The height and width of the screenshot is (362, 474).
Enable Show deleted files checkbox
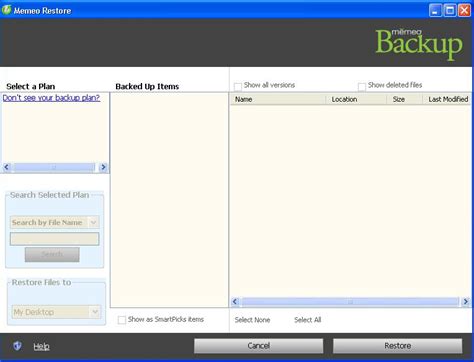click(362, 87)
